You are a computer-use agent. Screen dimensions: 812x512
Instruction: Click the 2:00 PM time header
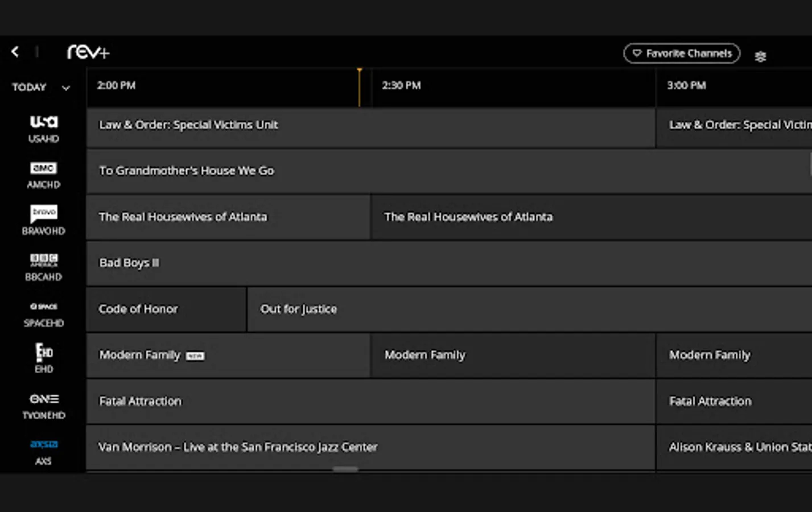click(x=116, y=85)
